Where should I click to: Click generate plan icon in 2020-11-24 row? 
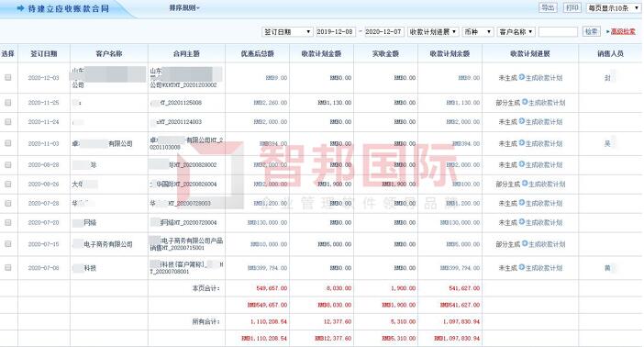pyautogui.click(x=522, y=121)
